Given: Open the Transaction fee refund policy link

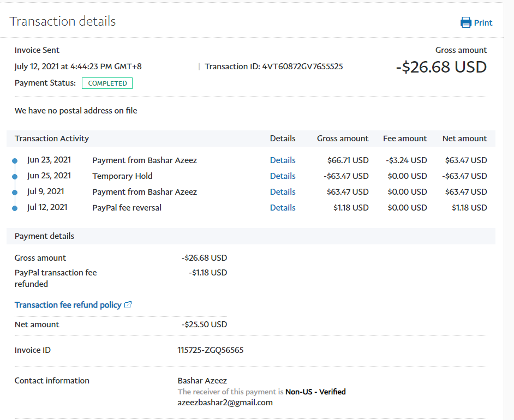Looking at the screenshot, I should (68, 305).
